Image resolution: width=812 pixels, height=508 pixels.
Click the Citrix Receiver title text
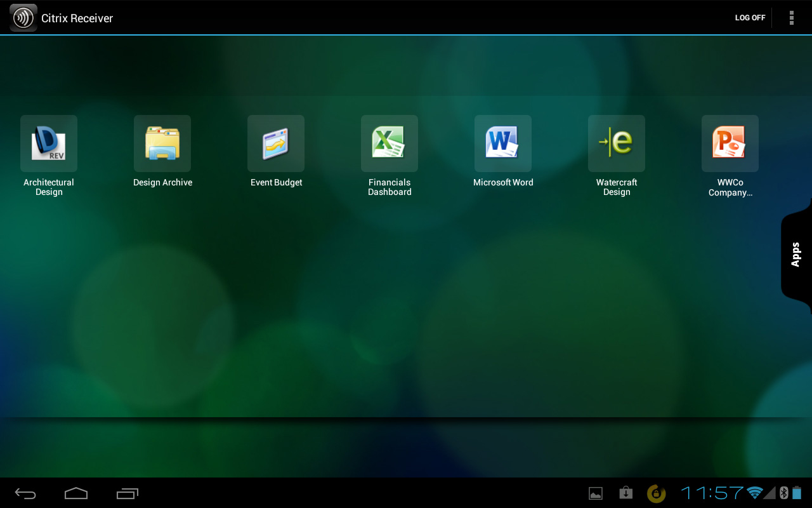[x=77, y=18]
